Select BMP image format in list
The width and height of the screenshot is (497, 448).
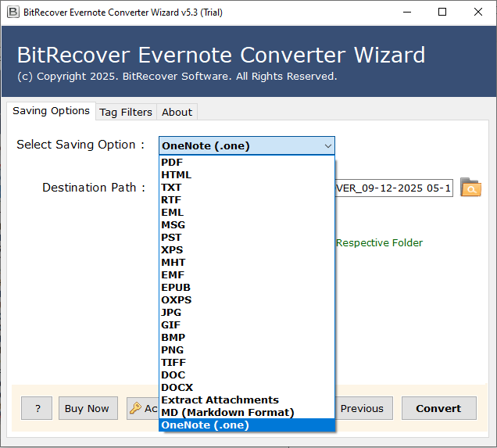click(x=247, y=337)
